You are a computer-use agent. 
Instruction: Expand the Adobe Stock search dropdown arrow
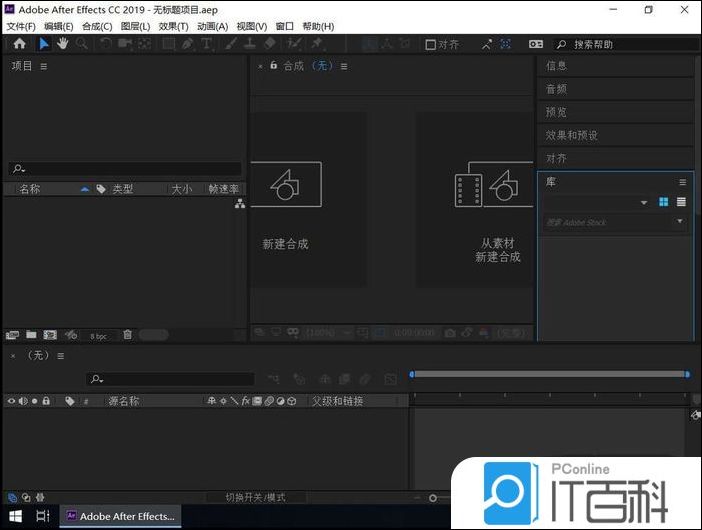pos(681,221)
